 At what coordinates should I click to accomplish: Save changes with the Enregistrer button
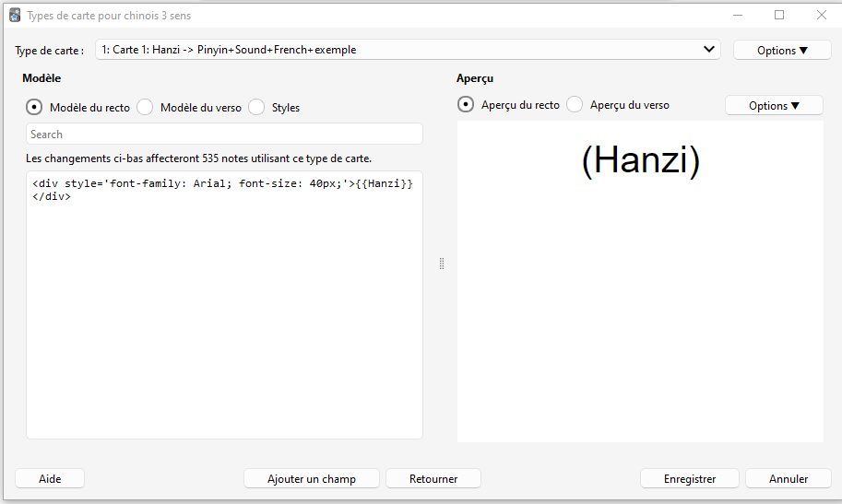pyautogui.click(x=689, y=478)
